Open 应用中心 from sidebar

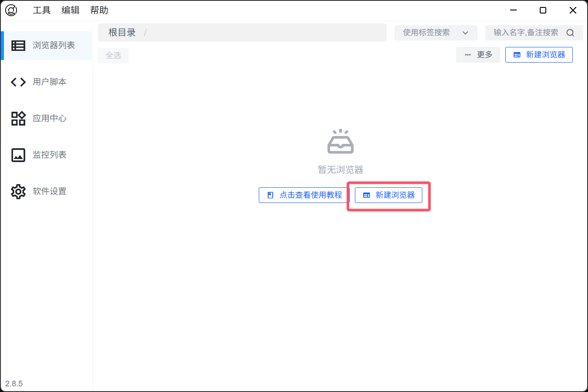click(x=47, y=118)
